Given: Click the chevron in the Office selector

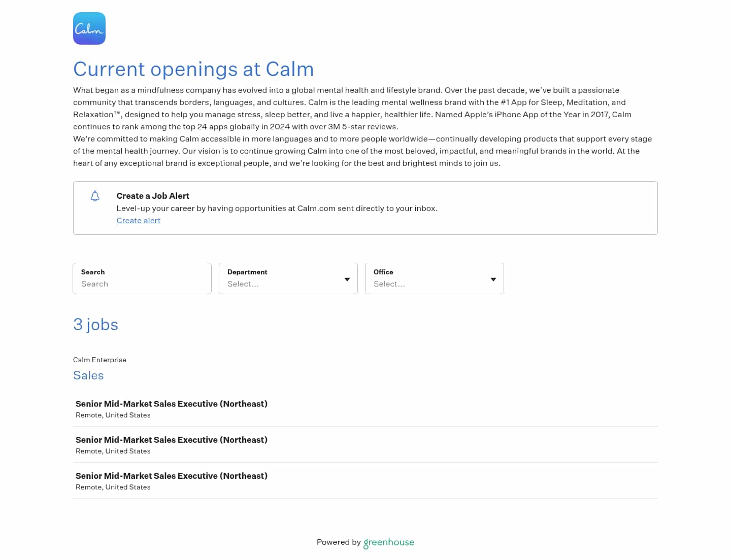Looking at the screenshot, I should coord(493,279).
